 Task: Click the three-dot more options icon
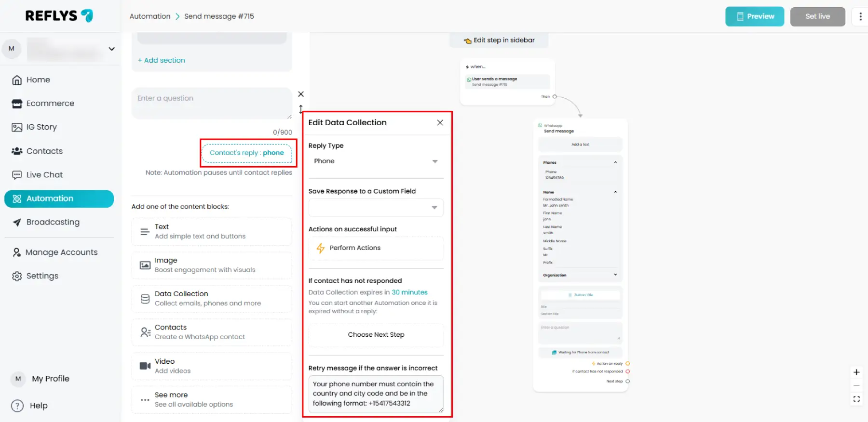click(x=860, y=16)
